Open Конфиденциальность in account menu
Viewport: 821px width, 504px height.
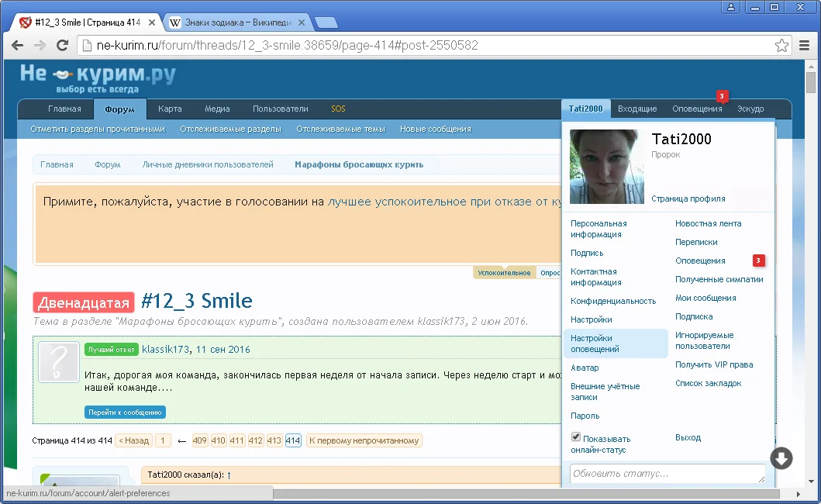(613, 302)
